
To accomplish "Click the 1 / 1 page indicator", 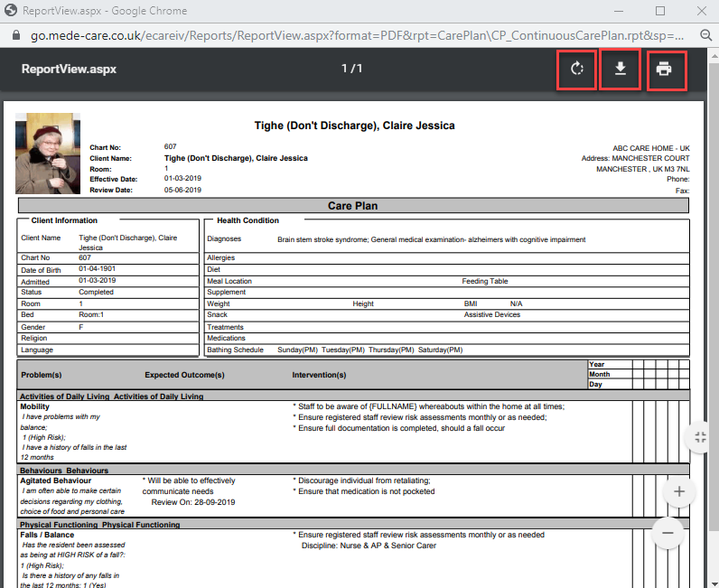I will coord(352,69).
